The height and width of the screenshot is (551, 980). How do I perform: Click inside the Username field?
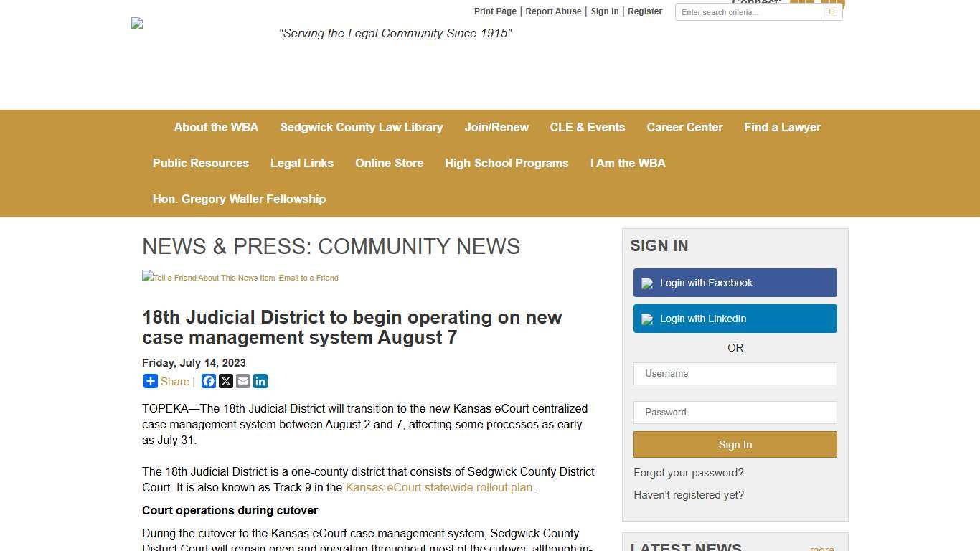click(x=735, y=374)
